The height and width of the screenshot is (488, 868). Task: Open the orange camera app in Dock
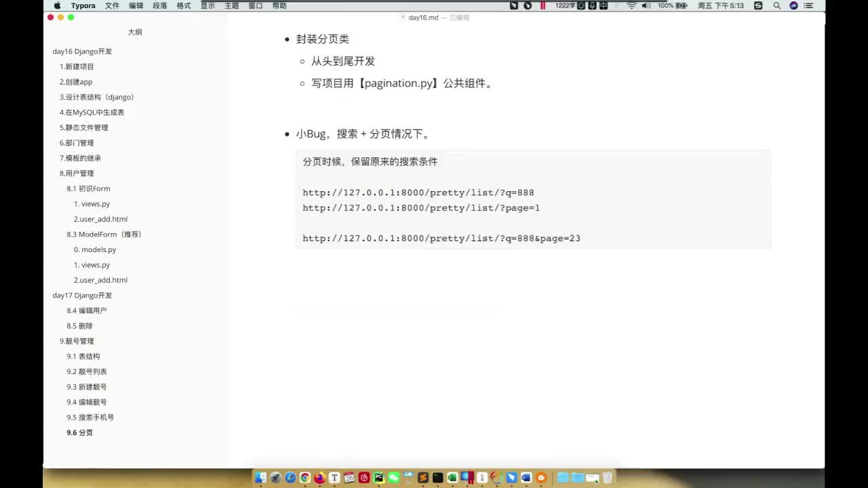(541, 478)
